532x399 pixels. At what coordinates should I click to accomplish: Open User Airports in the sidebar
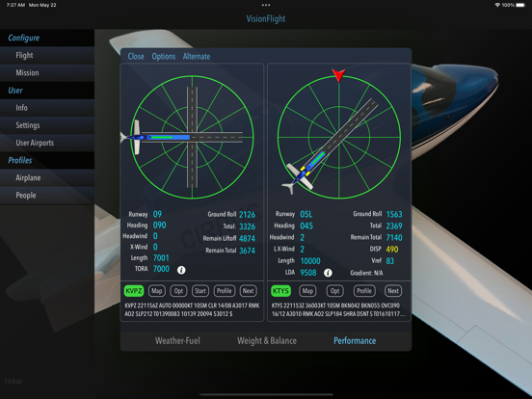47,143
